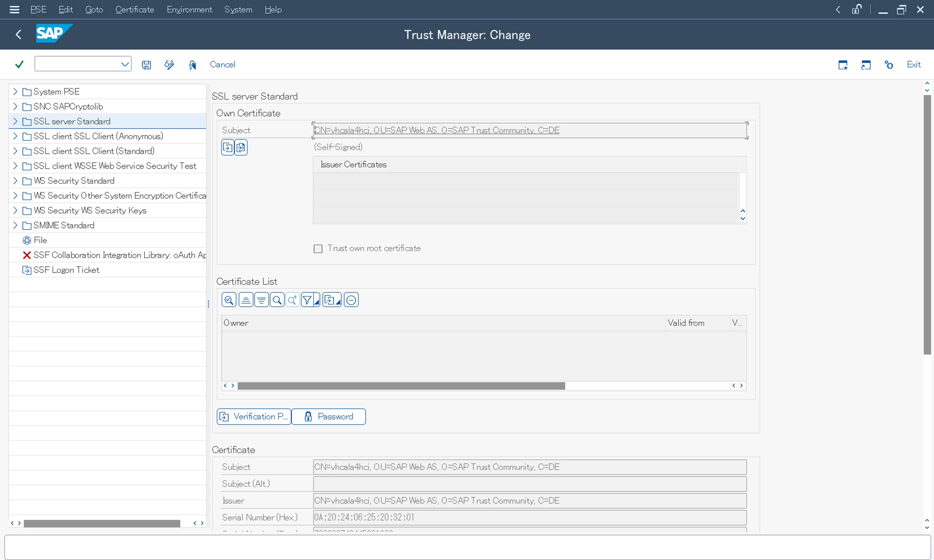The height and width of the screenshot is (560, 934).
Task: Click the Password button
Action: (x=329, y=417)
